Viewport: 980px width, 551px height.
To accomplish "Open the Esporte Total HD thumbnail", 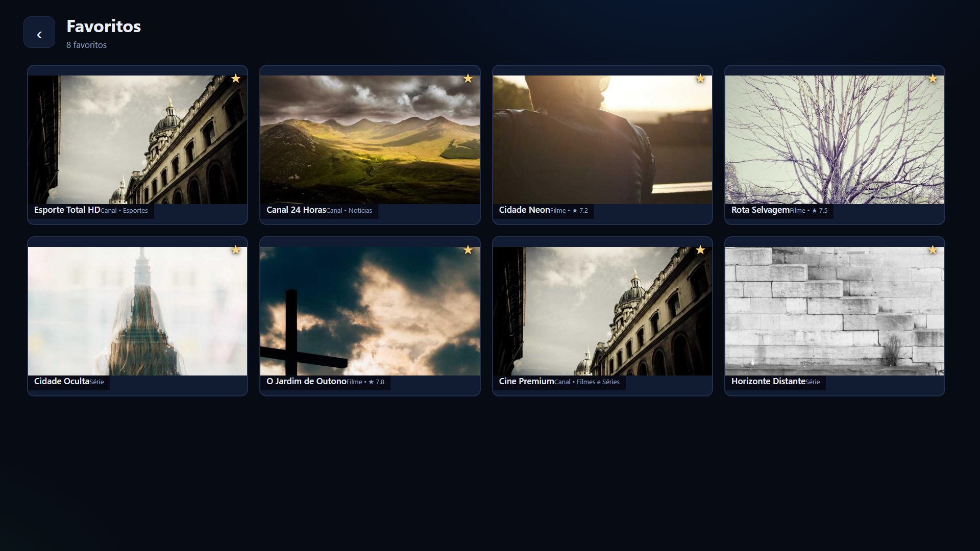I will click(137, 140).
